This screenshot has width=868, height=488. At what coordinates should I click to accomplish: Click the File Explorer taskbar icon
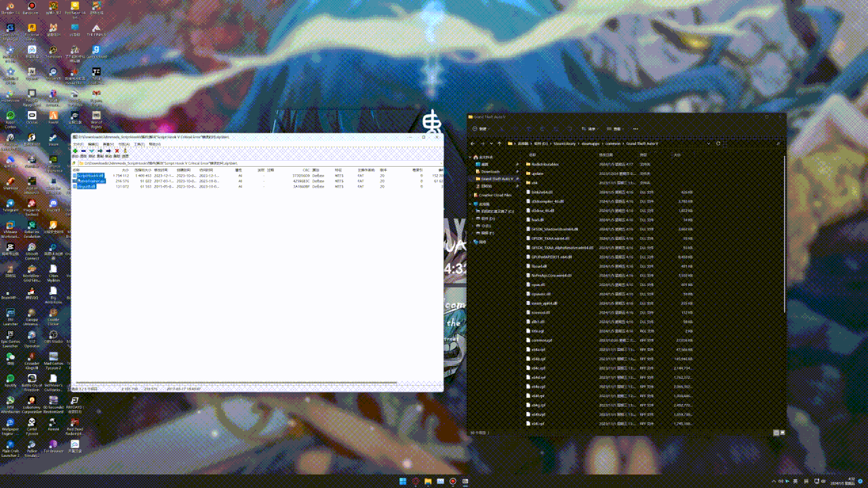click(428, 481)
